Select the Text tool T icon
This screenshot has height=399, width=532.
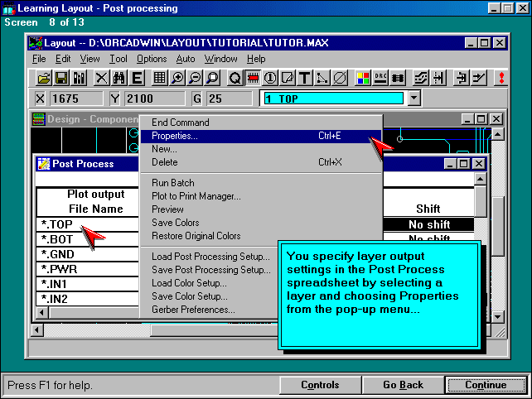(304, 78)
